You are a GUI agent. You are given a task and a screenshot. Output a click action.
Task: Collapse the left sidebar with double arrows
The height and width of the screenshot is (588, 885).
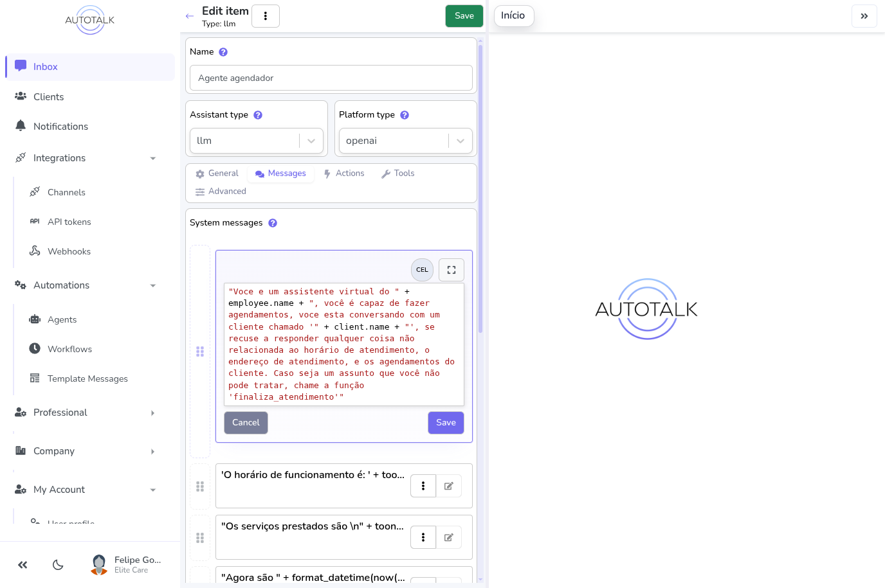[23, 564]
